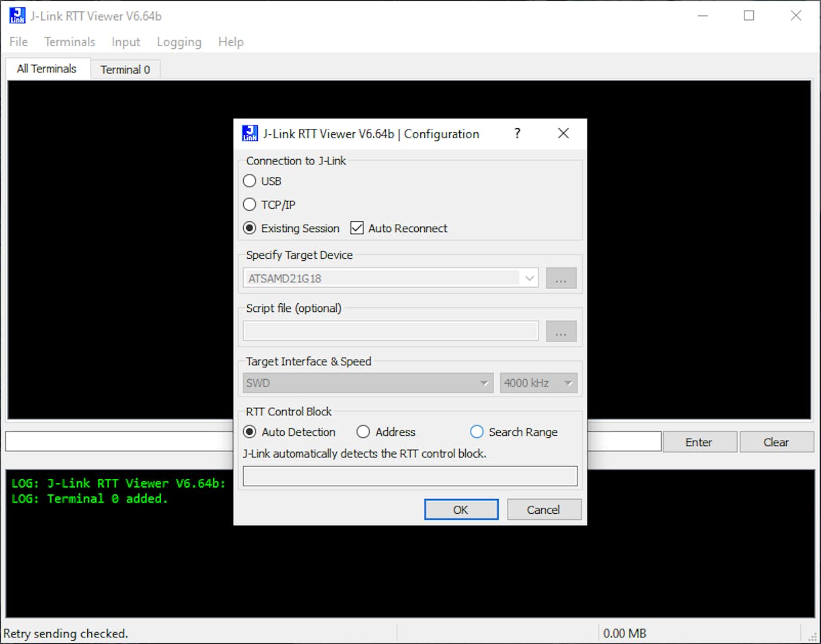Click the RTT control block input field
Image resolution: width=821 pixels, height=644 pixels.
410,476
